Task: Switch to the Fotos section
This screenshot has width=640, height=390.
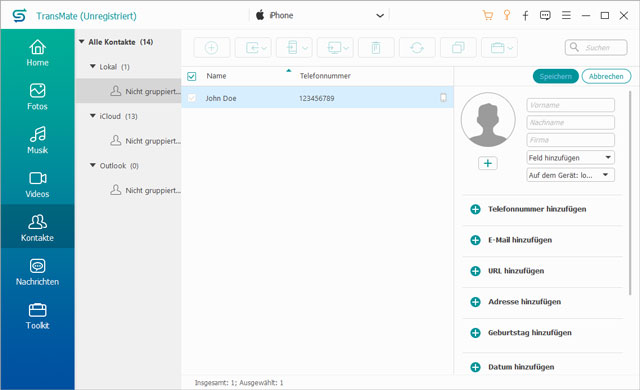Action: coord(38,97)
